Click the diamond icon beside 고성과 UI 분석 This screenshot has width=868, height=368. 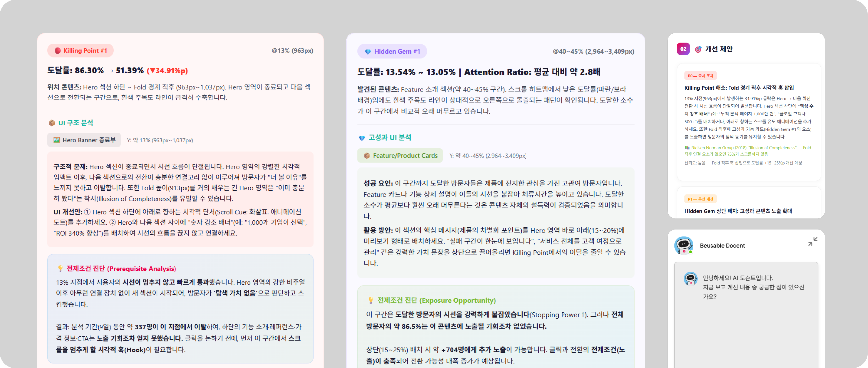pyautogui.click(x=361, y=138)
